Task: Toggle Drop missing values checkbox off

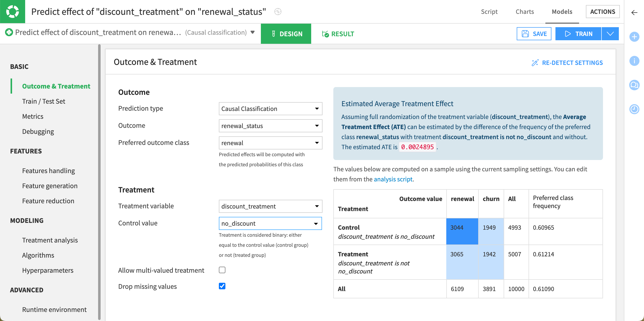Action: point(222,286)
